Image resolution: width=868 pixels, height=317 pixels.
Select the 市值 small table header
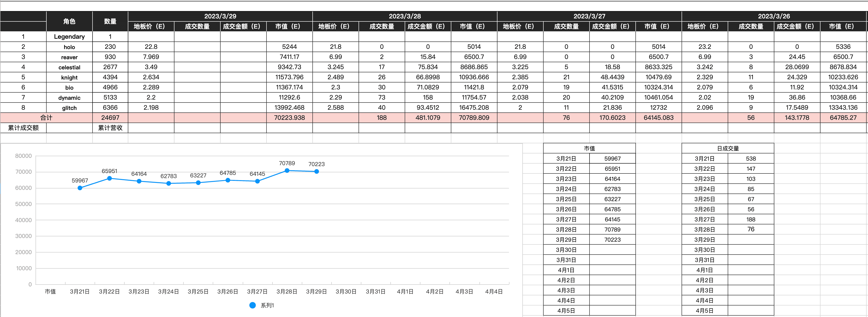click(589, 148)
